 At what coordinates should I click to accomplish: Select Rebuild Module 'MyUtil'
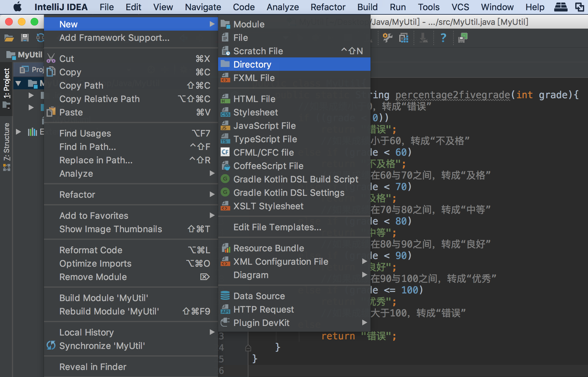pyautogui.click(x=131, y=311)
